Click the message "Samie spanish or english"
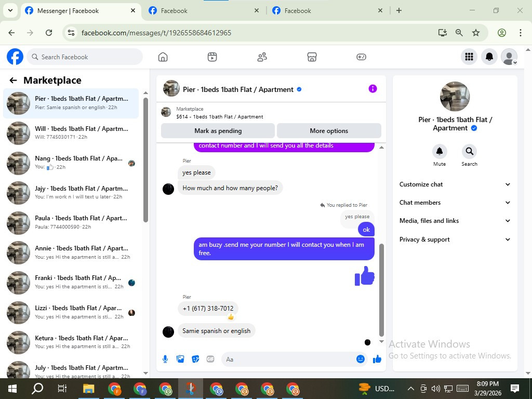The height and width of the screenshot is (399, 532). click(x=217, y=331)
